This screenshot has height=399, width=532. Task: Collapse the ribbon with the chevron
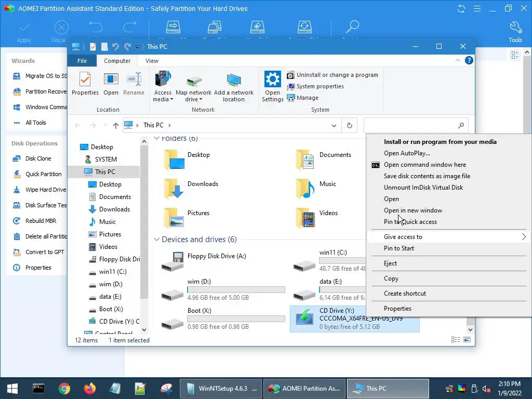[457, 60]
